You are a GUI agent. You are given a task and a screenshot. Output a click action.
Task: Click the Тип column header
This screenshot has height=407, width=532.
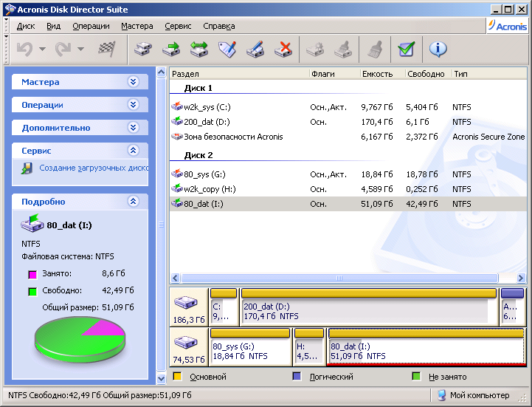pos(489,74)
